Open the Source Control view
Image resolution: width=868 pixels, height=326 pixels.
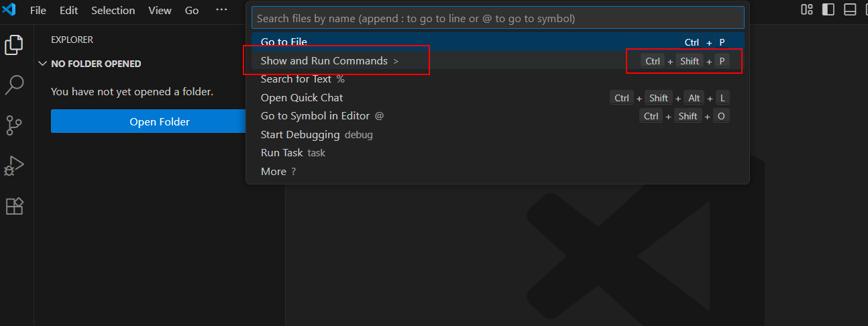coord(14,125)
